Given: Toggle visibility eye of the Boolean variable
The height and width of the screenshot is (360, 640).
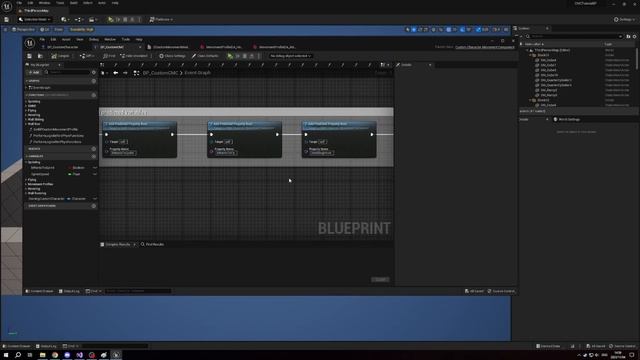Looking at the screenshot, I should click(95, 168).
